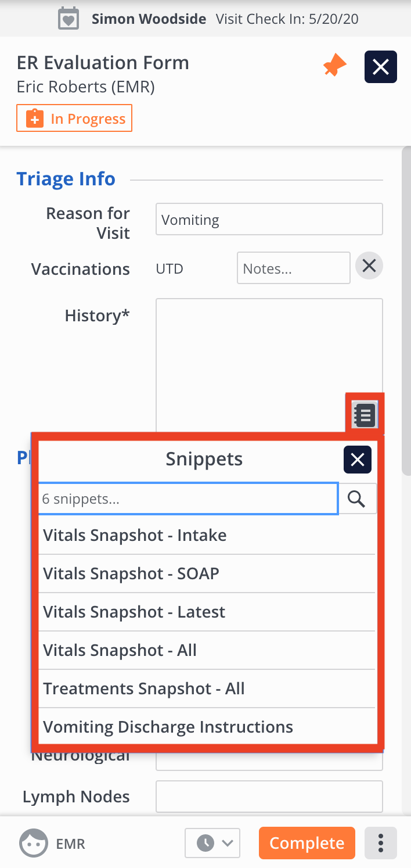Viewport: 411px width, 868px height.
Task: Open the clock time dropdown
Action: click(212, 843)
